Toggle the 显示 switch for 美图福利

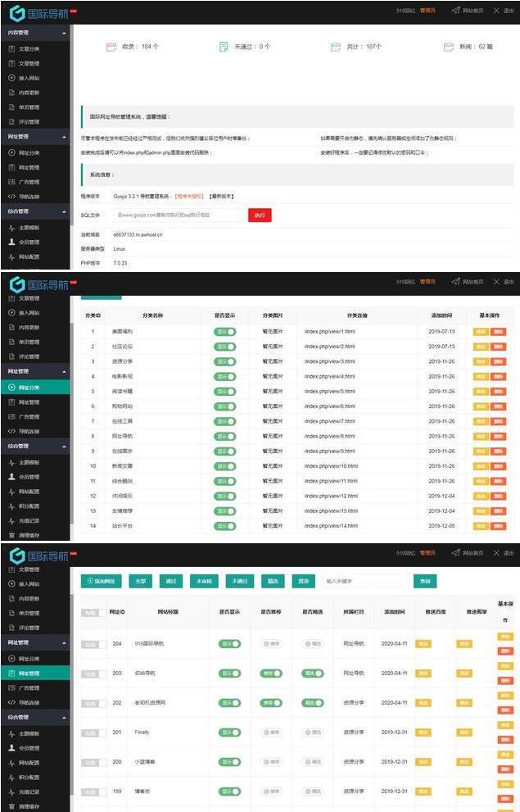pos(225,331)
